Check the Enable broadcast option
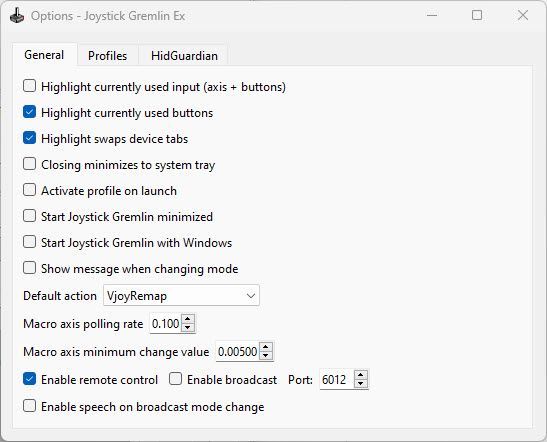 pyautogui.click(x=175, y=379)
